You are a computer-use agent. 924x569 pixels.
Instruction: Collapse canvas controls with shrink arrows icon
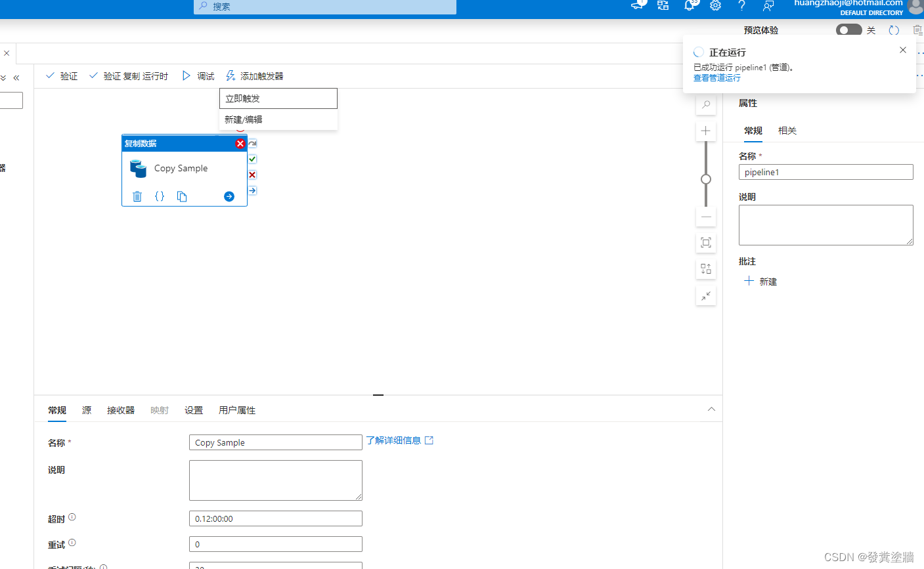(x=706, y=296)
